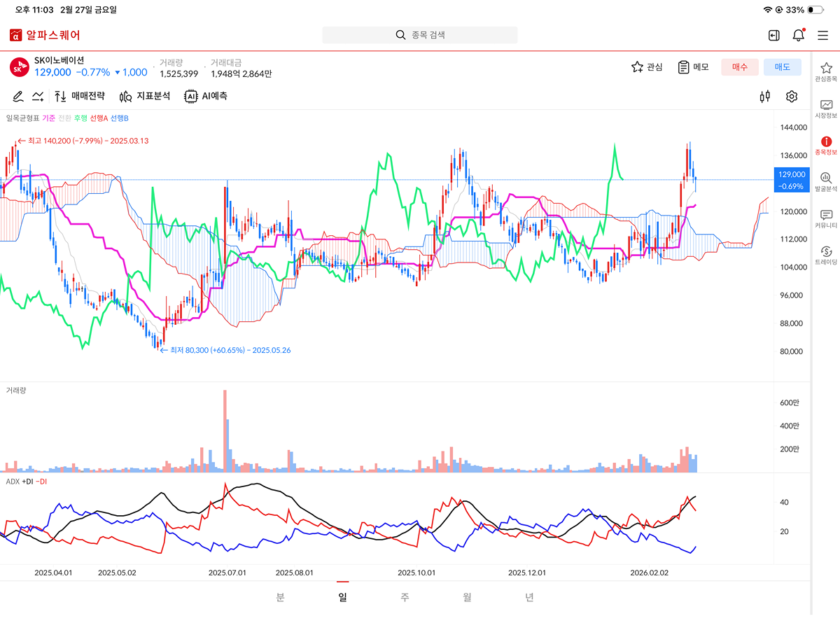This screenshot has width=840, height=630.
Task: Toggle the 후행 line in the legend
Action: pyautogui.click(x=80, y=118)
